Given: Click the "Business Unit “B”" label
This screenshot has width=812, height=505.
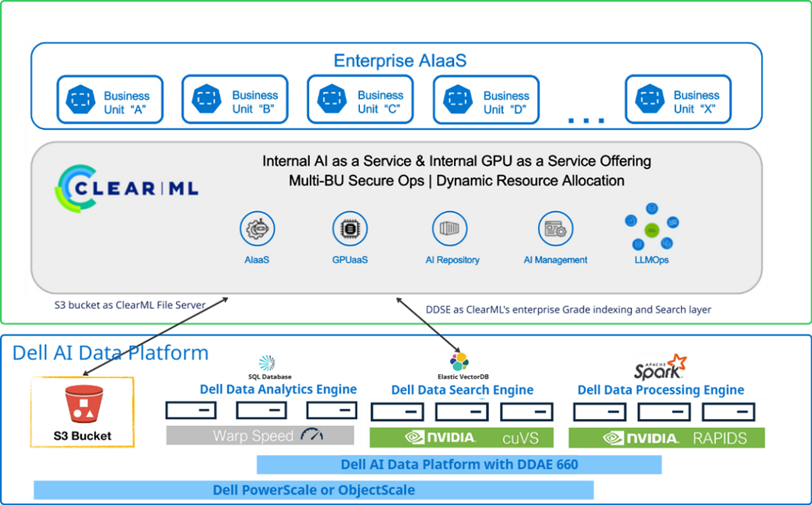Looking at the screenshot, I should pyautogui.click(x=255, y=102).
